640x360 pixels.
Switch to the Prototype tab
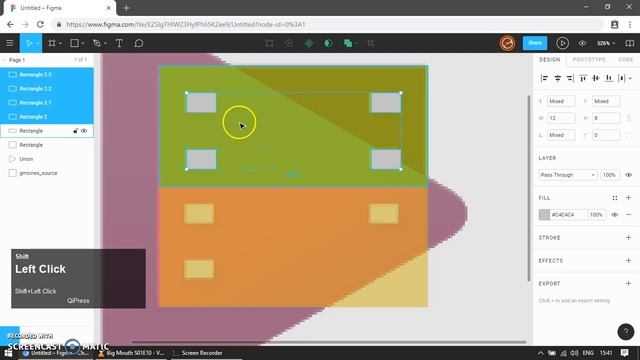pyautogui.click(x=589, y=60)
